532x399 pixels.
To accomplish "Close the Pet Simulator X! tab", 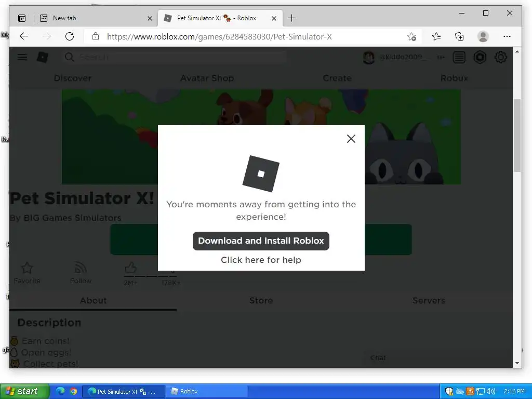I will [x=274, y=18].
